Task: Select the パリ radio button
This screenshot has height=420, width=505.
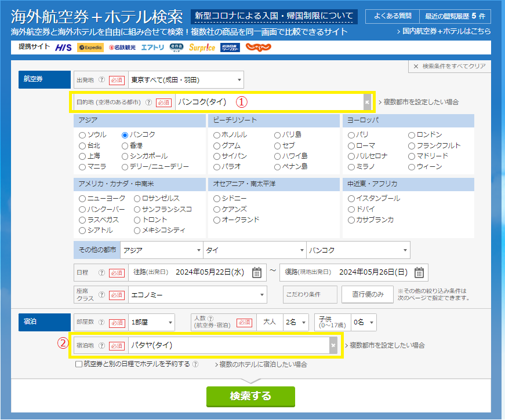Action: [x=351, y=135]
